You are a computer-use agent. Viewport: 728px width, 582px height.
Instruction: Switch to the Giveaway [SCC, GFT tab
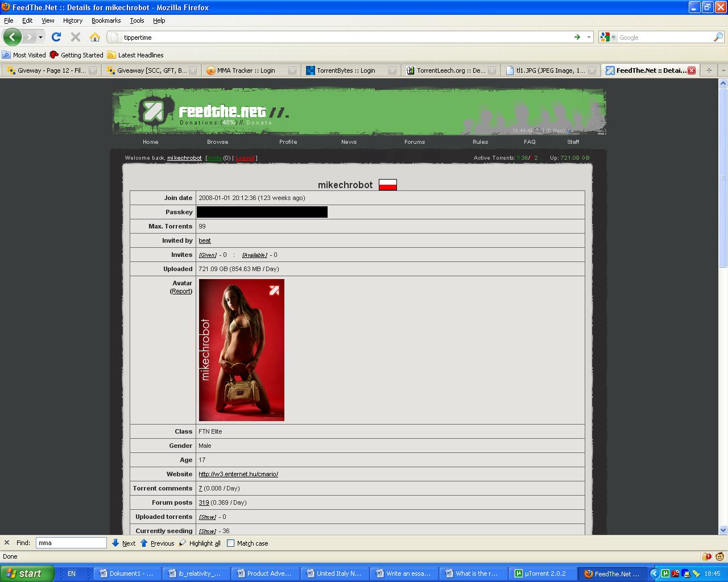[151, 70]
